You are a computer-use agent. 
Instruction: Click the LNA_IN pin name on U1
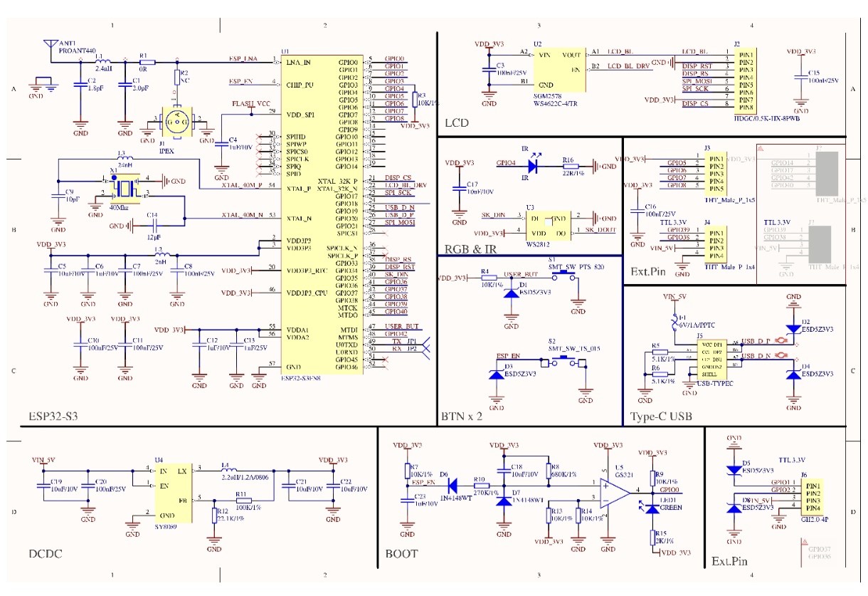(x=297, y=63)
